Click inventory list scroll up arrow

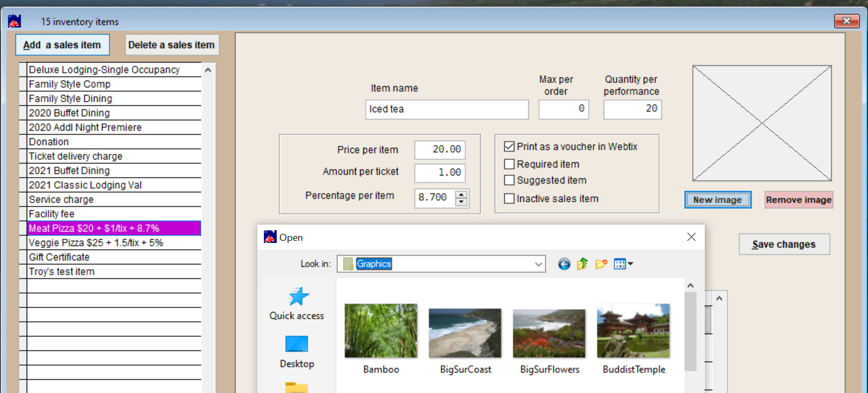pyautogui.click(x=208, y=70)
